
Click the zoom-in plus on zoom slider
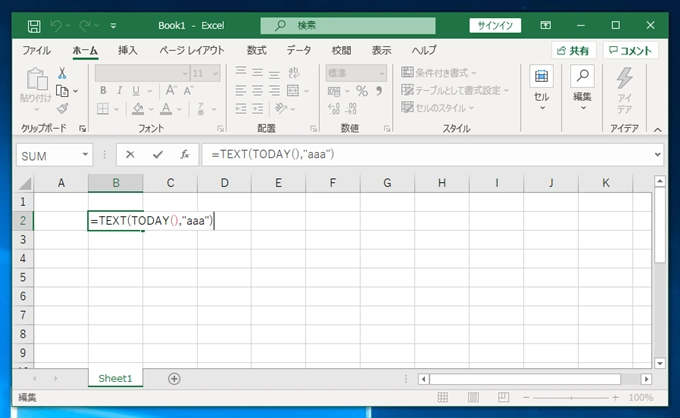(615, 397)
